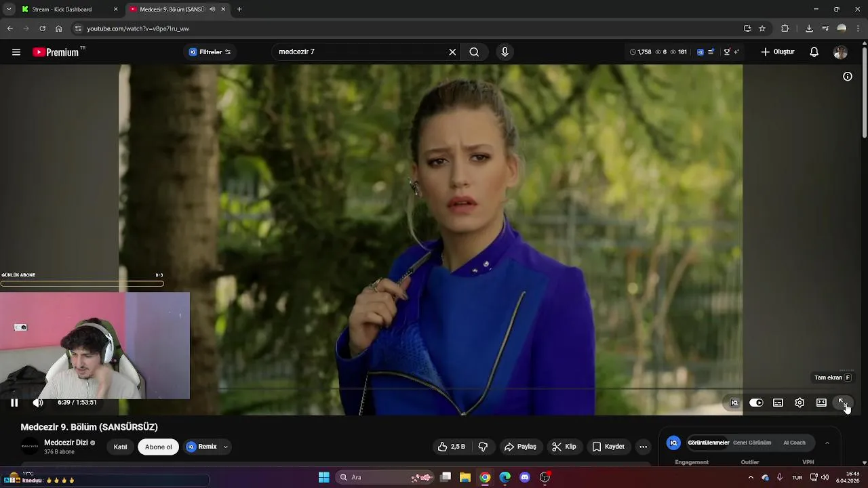This screenshot has height=488, width=868.
Task: Expand the dropdown arrow next to Remix
Action: click(x=226, y=447)
